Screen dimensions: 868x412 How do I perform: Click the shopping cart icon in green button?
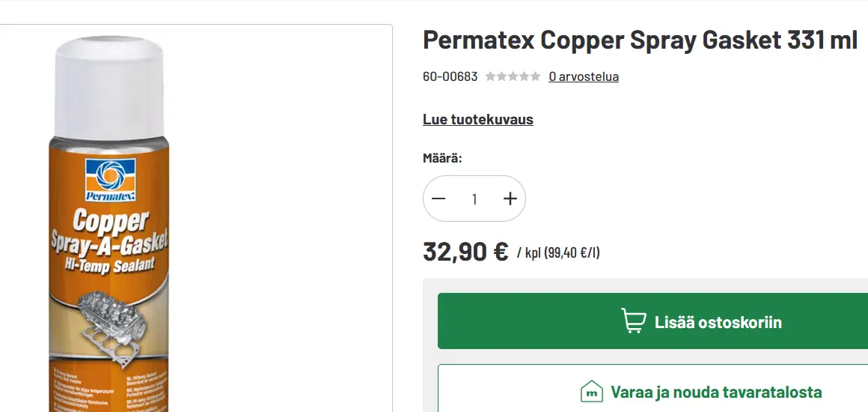(x=634, y=321)
